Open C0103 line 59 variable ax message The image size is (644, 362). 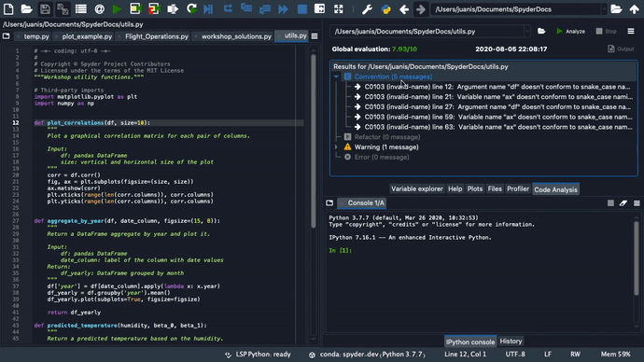coord(497,117)
